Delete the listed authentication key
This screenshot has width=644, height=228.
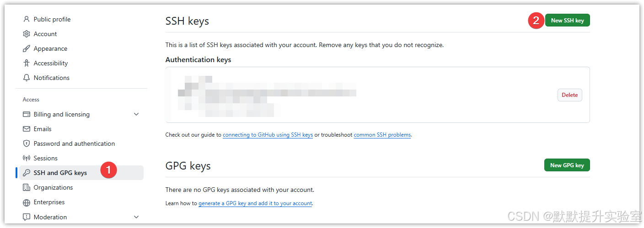pos(570,95)
